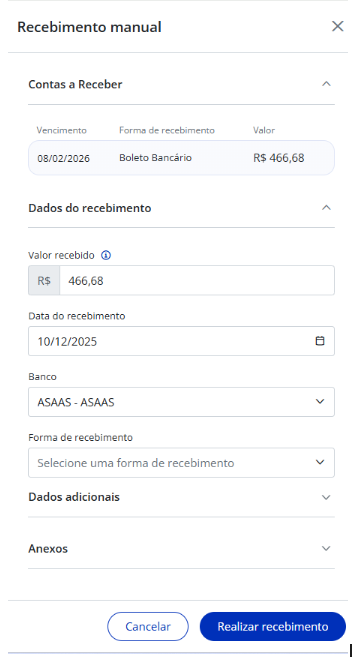This screenshot has width=361, height=658.
Task: Click the Forma de recebimento arrow icon
Action: (320, 462)
